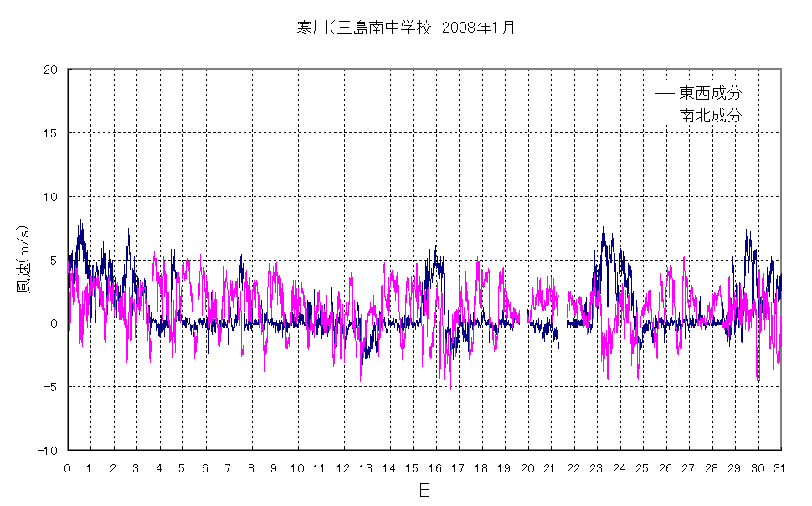
Task: Choose the x-axis day label 30
Action: pyautogui.click(x=758, y=468)
